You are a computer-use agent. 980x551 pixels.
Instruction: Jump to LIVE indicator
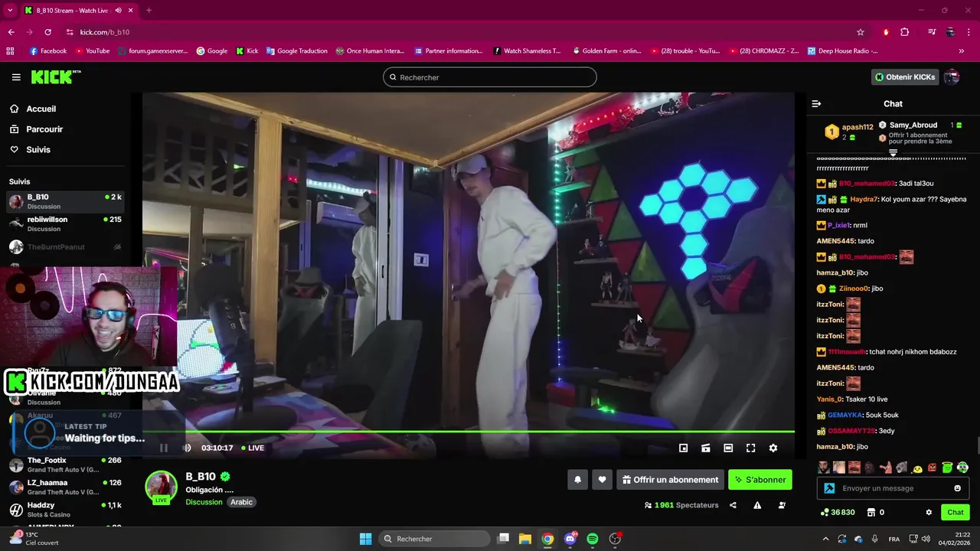tap(253, 448)
